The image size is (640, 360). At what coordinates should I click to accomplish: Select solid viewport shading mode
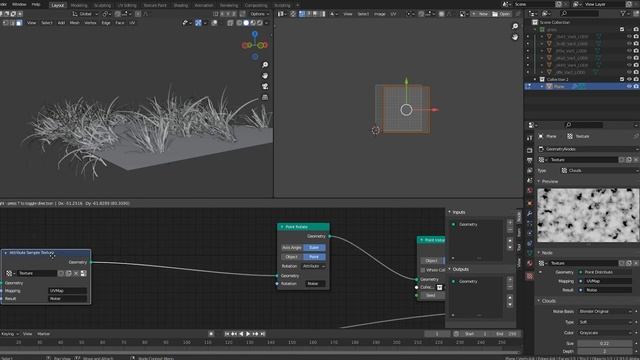pos(246,23)
